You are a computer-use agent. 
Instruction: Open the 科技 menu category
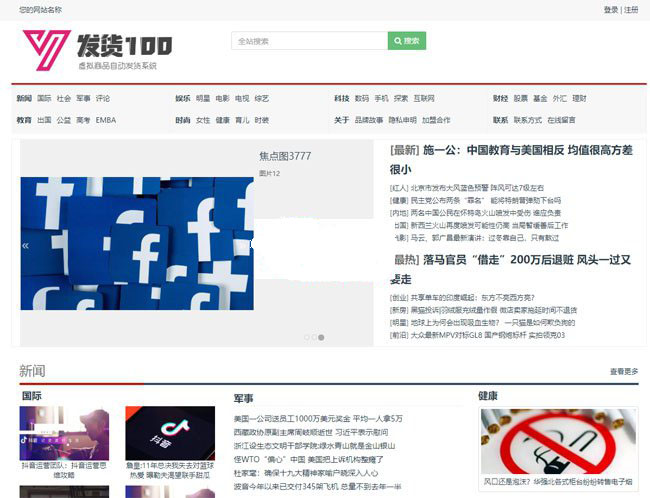point(342,98)
